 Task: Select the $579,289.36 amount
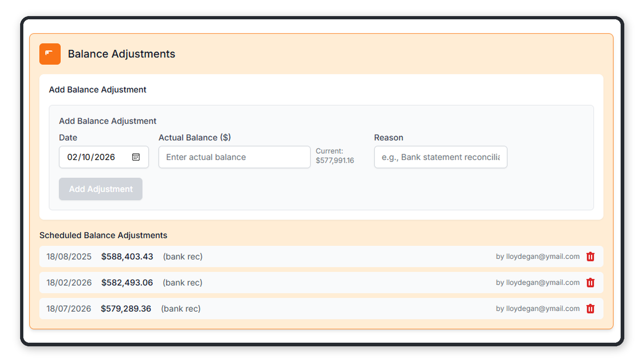pyautogui.click(x=126, y=309)
